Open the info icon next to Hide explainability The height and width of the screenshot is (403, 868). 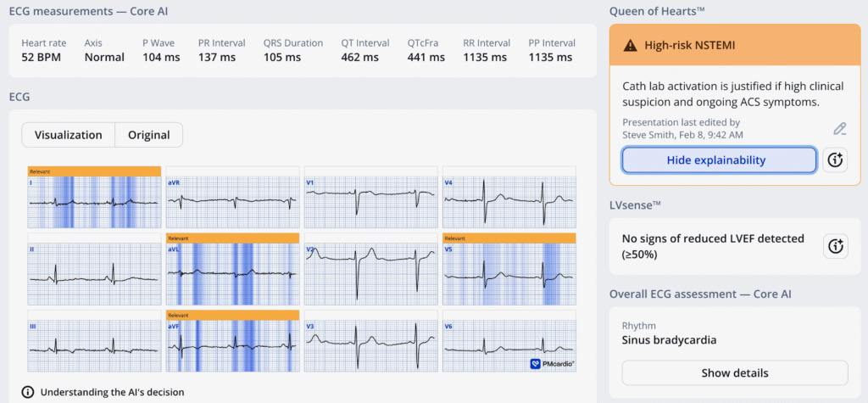point(835,160)
